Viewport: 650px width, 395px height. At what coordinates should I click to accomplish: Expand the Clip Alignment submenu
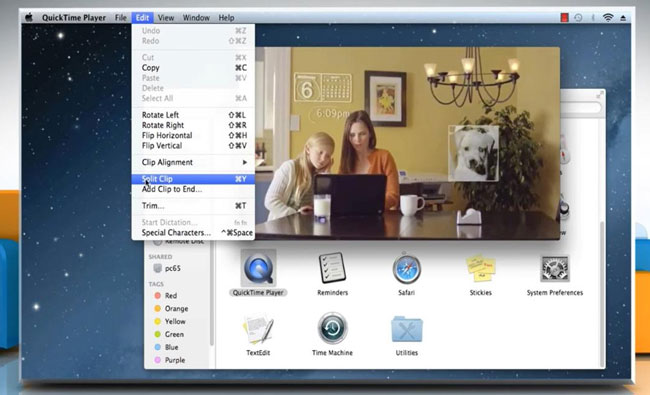tap(193, 162)
